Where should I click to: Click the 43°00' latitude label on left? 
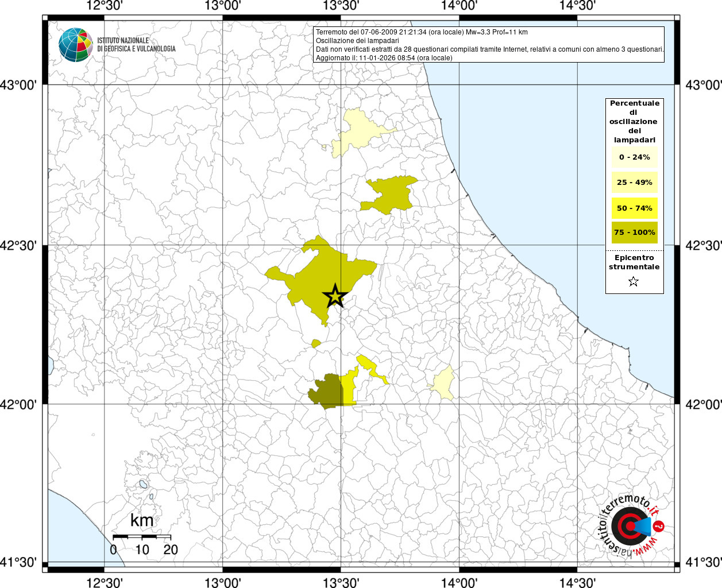22,85
